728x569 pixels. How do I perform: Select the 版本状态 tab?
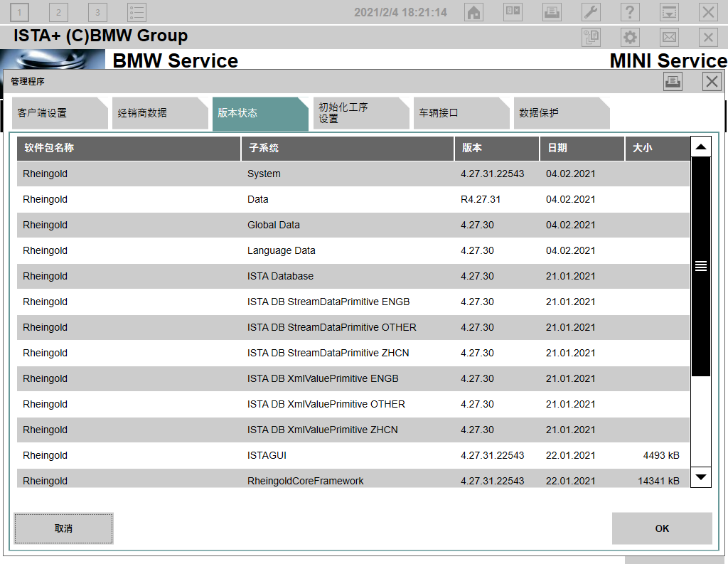point(260,113)
